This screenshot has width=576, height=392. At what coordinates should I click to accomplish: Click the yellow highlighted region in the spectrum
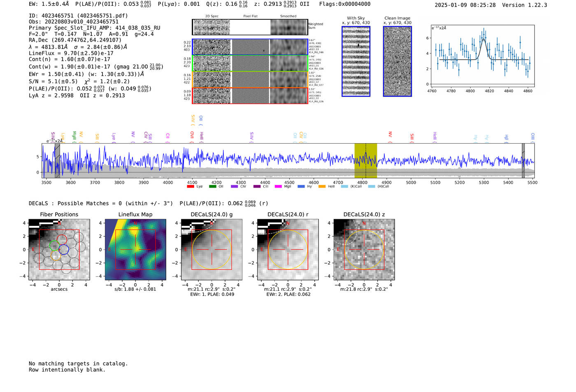tap(366, 161)
